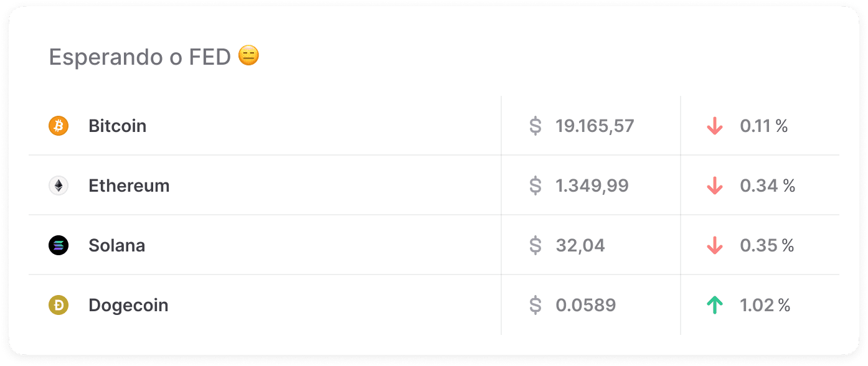Click Bitcoin's price value 19.165,57
The image size is (868, 366).
point(595,125)
